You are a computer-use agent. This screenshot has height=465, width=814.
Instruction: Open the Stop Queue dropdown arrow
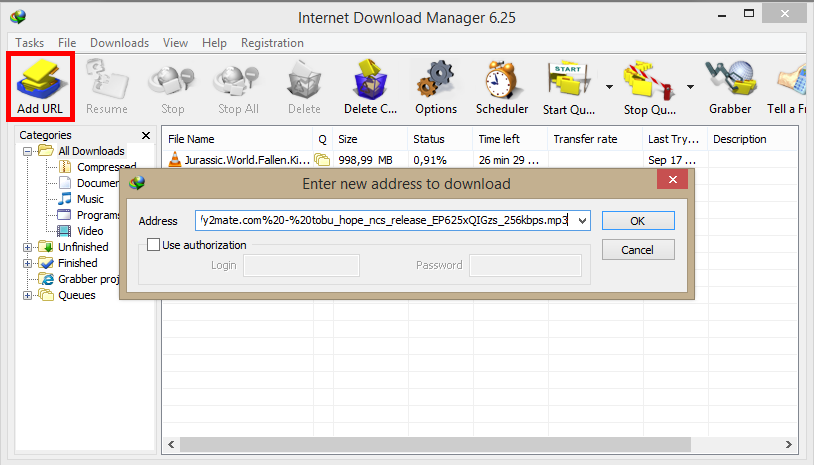[x=690, y=87]
